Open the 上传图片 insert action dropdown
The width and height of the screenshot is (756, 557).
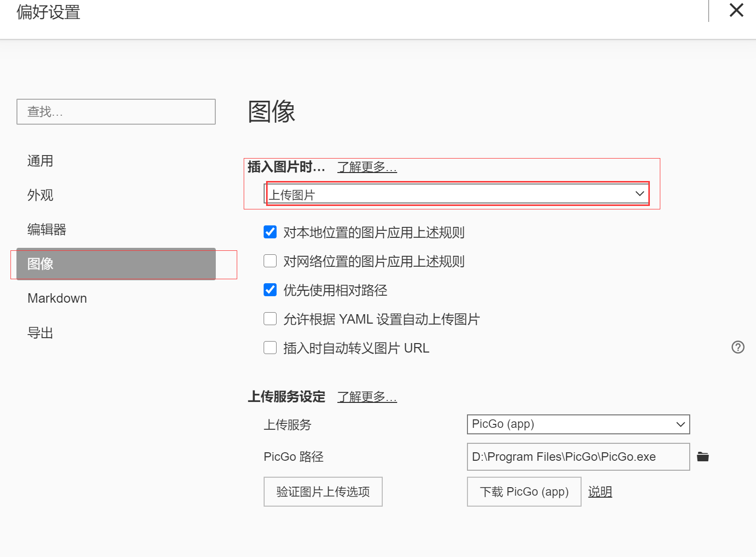[456, 194]
